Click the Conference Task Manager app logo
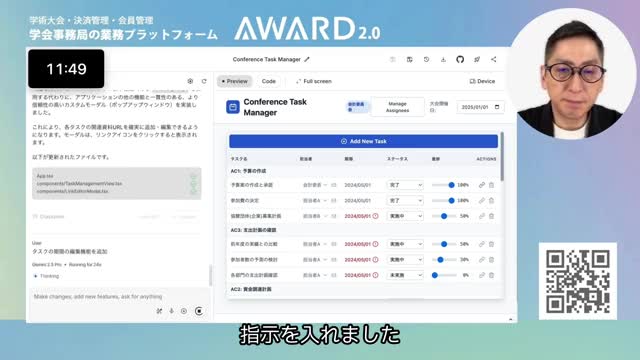640x360 pixels. [x=233, y=107]
